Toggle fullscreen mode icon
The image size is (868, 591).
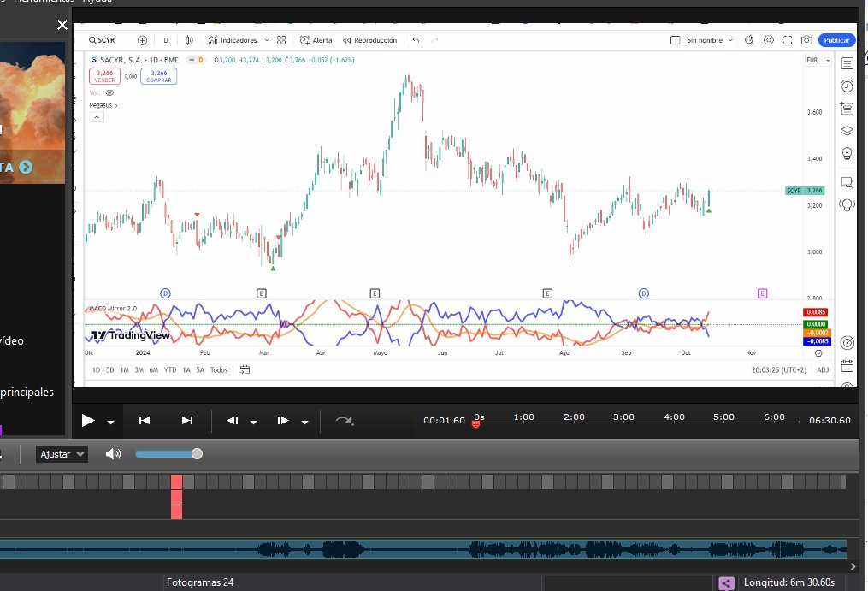click(x=787, y=40)
